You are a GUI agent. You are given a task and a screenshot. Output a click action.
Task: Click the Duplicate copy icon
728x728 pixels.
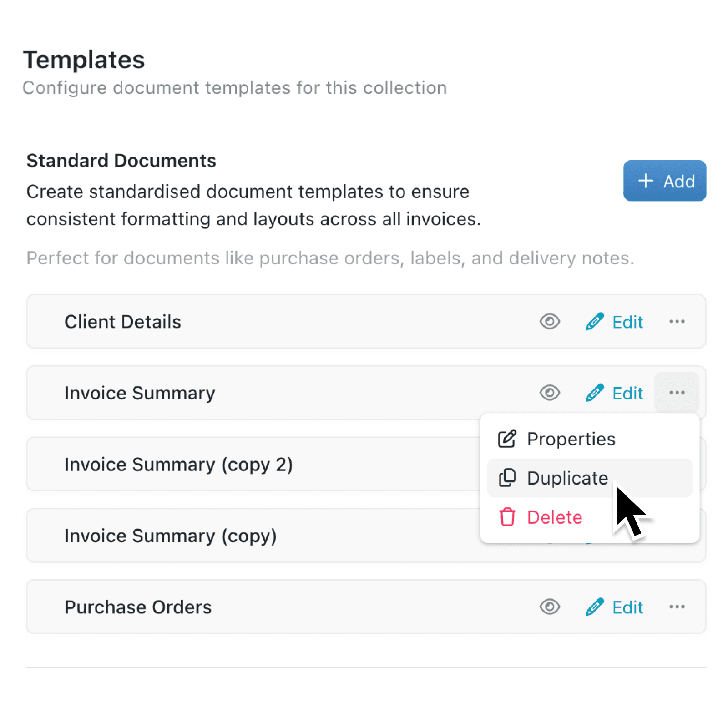click(x=506, y=478)
